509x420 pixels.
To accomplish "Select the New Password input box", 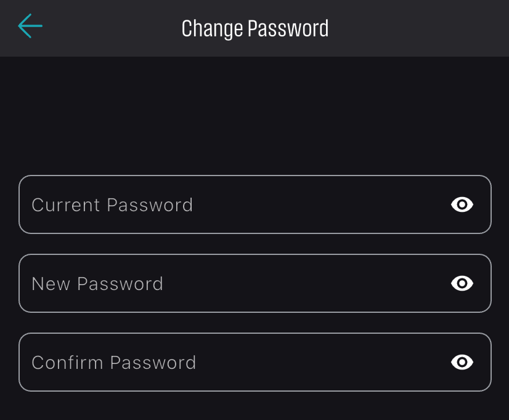I will click(x=255, y=283).
